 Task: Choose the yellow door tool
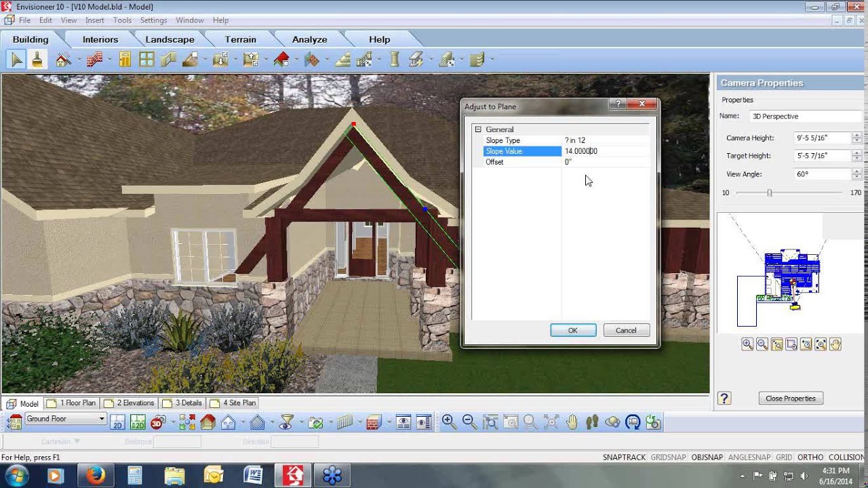point(125,60)
